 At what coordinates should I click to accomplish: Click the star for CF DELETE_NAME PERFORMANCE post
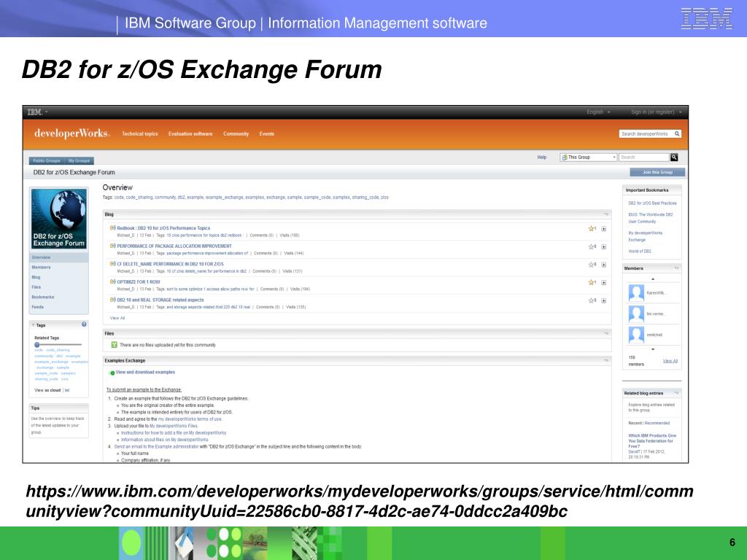pyautogui.click(x=592, y=265)
